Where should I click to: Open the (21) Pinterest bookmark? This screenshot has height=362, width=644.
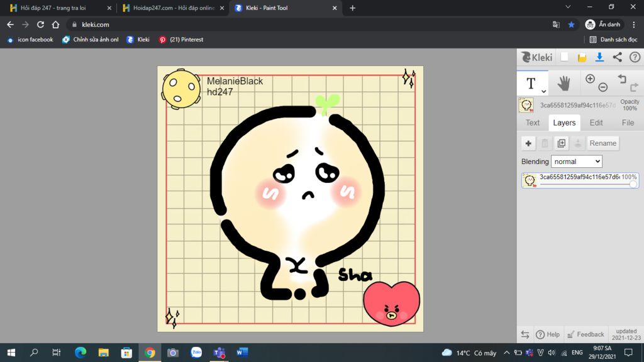pyautogui.click(x=181, y=40)
